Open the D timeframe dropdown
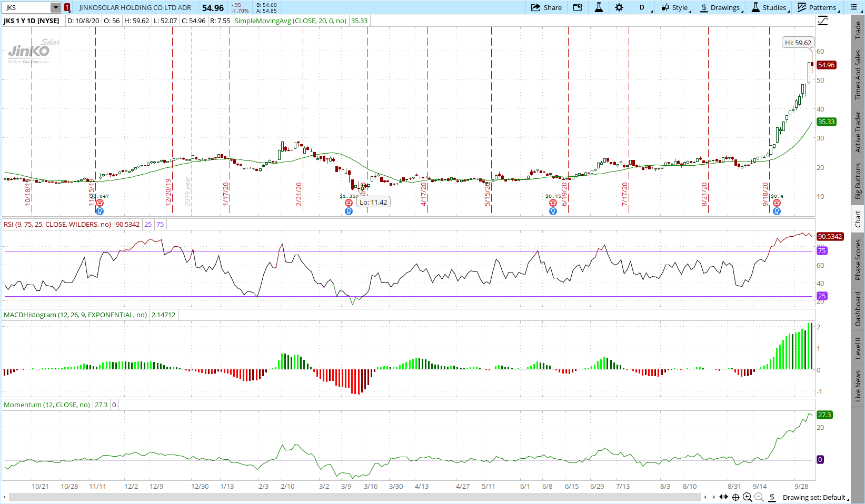865x504 pixels. pos(644,7)
